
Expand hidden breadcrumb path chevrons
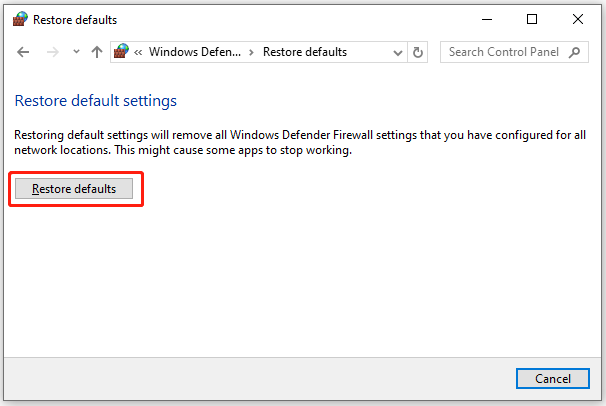138,52
